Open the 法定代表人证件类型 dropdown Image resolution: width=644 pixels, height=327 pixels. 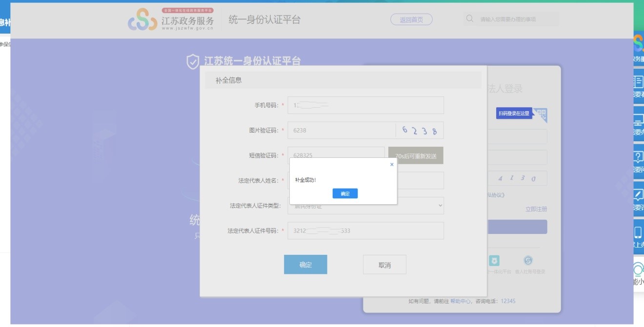coord(365,206)
